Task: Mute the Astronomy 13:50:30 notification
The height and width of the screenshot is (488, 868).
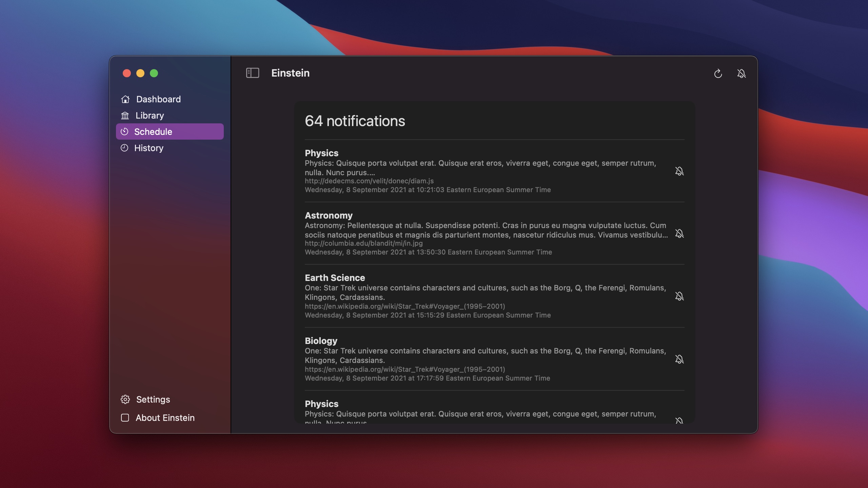Action: coord(679,233)
